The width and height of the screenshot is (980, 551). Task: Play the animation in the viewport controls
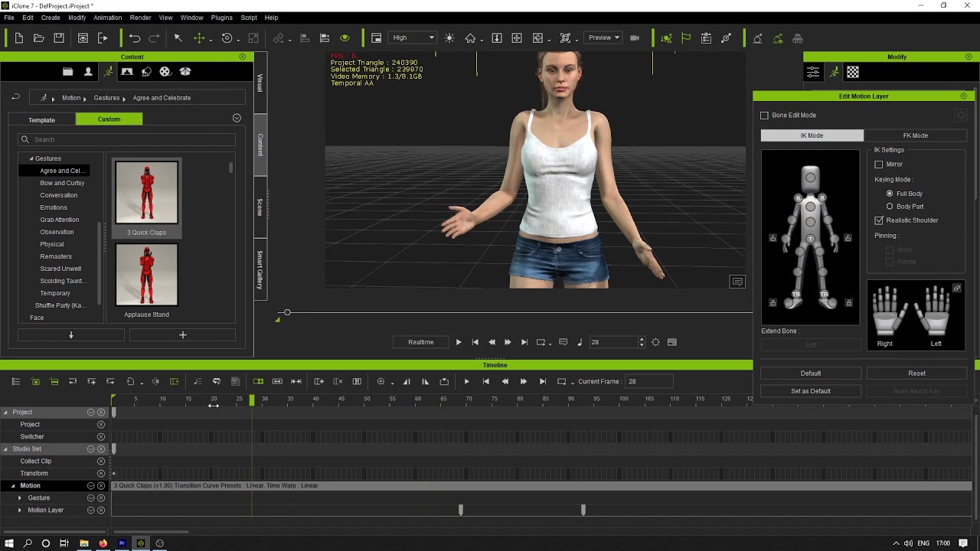click(x=459, y=342)
